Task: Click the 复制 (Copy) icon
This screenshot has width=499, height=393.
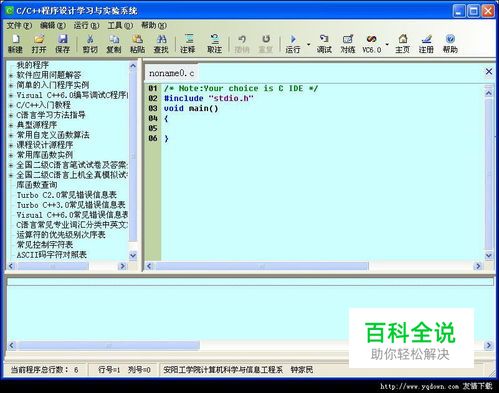Action: (x=114, y=44)
